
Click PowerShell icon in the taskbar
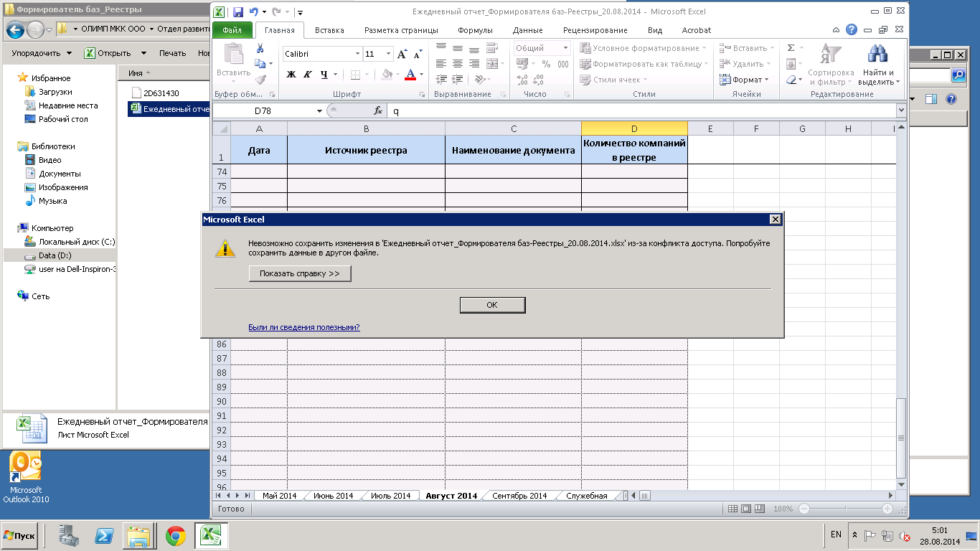(x=103, y=535)
